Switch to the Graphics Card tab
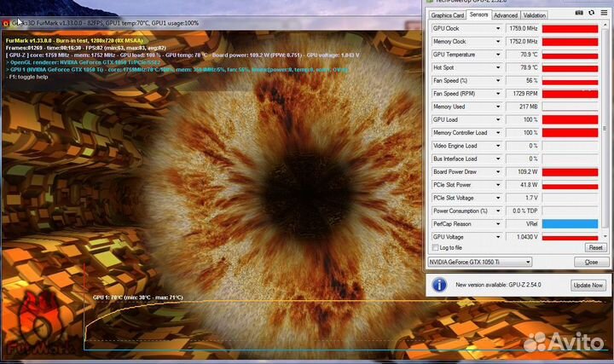The height and width of the screenshot is (364, 614). [448, 14]
